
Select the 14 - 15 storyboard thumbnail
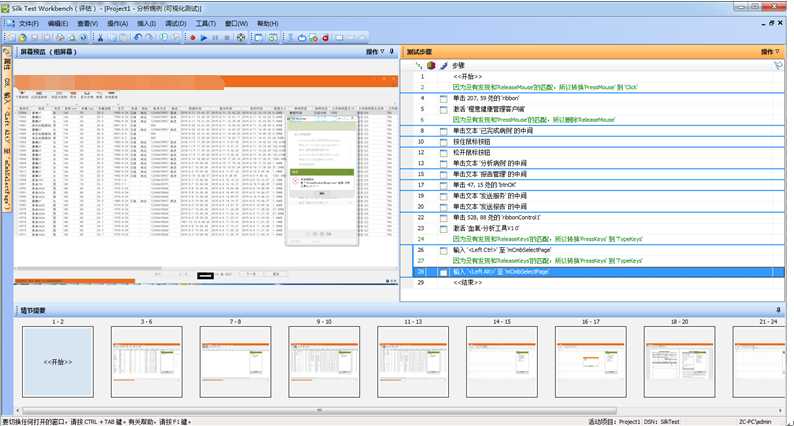coord(502,362)
